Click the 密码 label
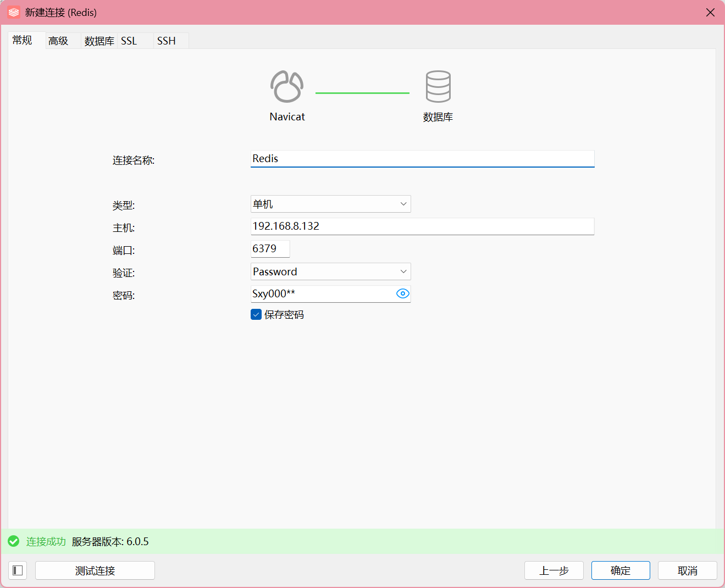 124,296
